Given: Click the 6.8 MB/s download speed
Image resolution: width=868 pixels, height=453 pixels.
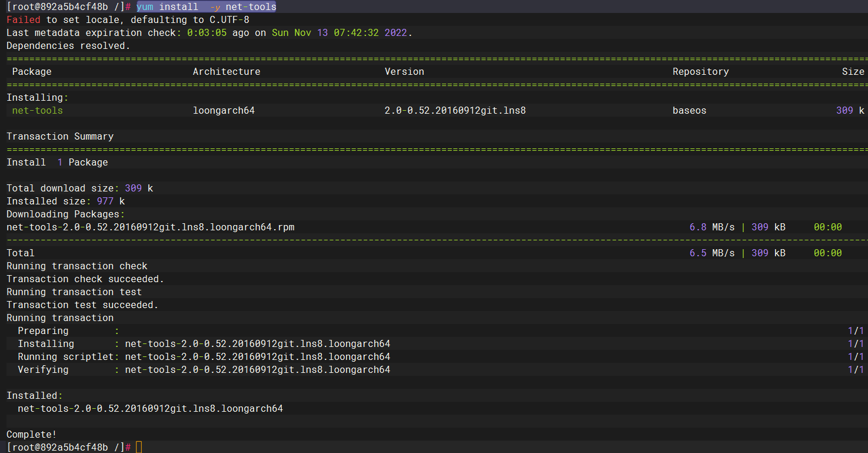Looking at the screenshot, I should coord(712,227).
